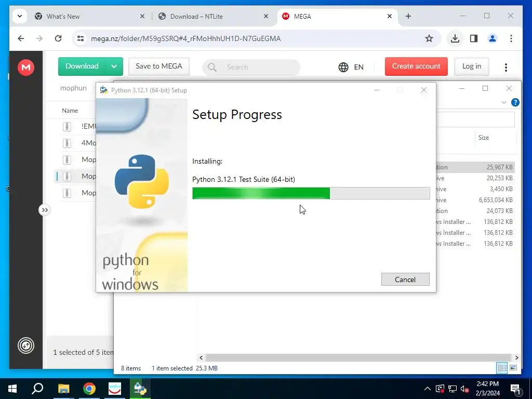Switch Explorer to details view icon
The image size is (532, 399).
pyautogui.click(x=502, y=368)
